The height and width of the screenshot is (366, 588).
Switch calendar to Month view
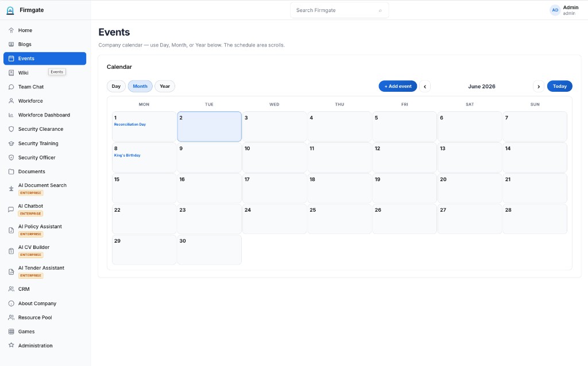click(x=140, y=86)
